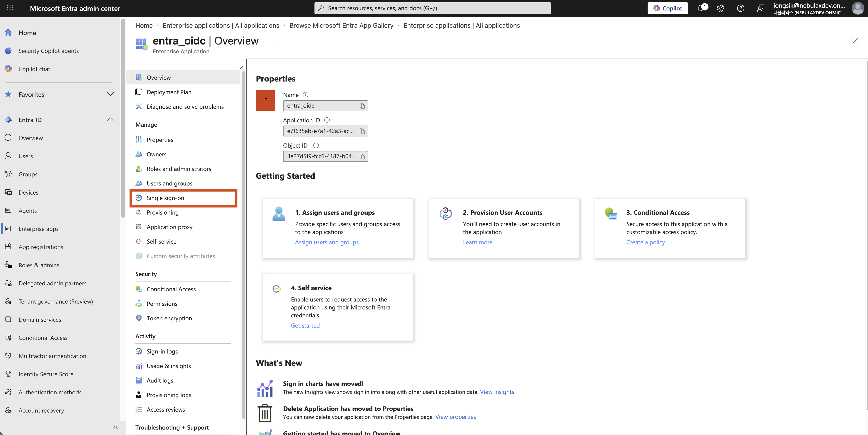Click Assign users and groups link

[327, 242]
